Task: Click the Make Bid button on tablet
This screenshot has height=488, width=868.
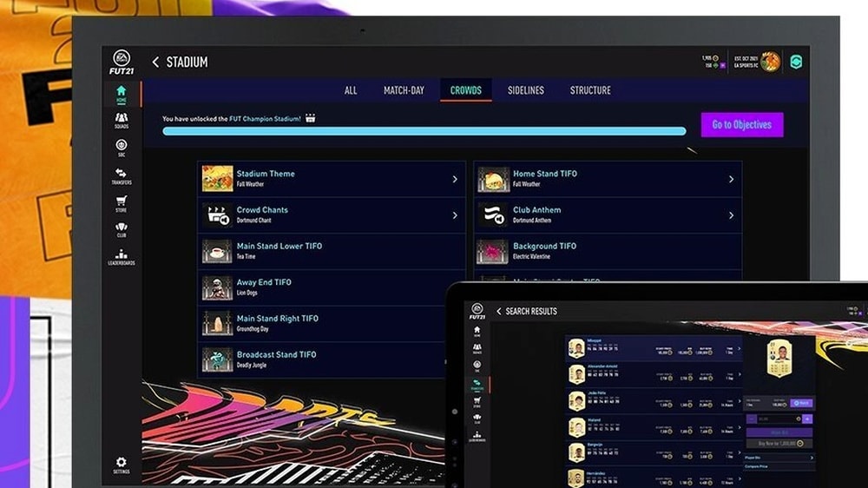Action: coord(779,432)
